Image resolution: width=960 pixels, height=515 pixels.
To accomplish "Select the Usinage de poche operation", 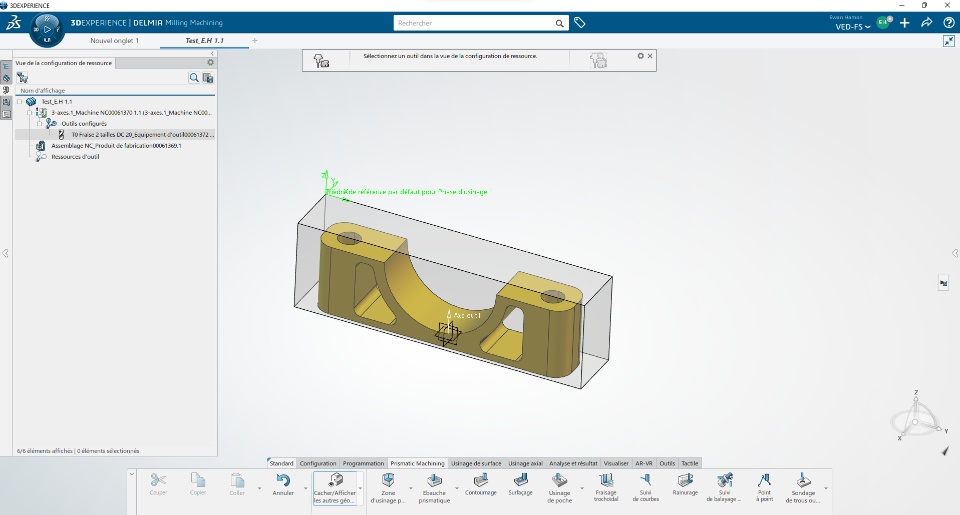I will coord(560,488).
